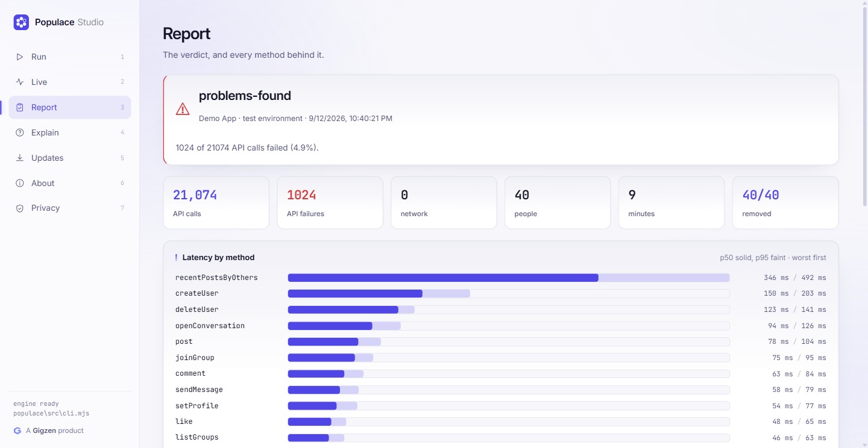This screenshot has height=448, width=868.
Task: Click the listGroups method name
Action: pyautogui.click(x=197, y=437)
